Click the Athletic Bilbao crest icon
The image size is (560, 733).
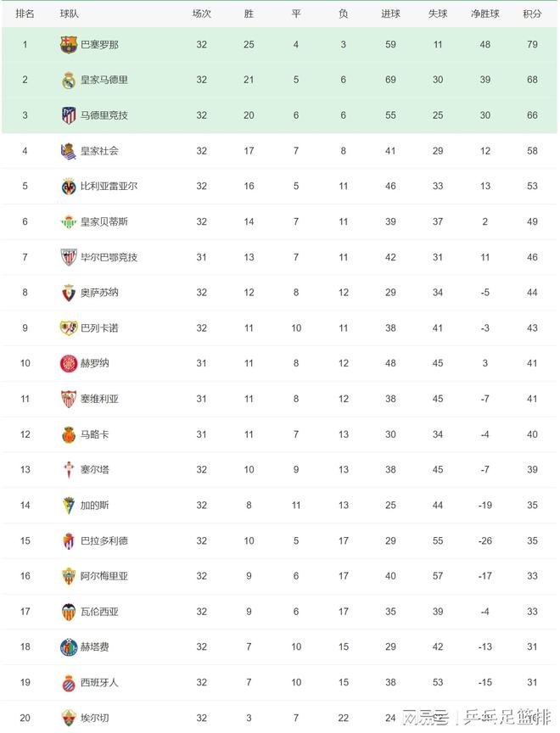point(69,257)
